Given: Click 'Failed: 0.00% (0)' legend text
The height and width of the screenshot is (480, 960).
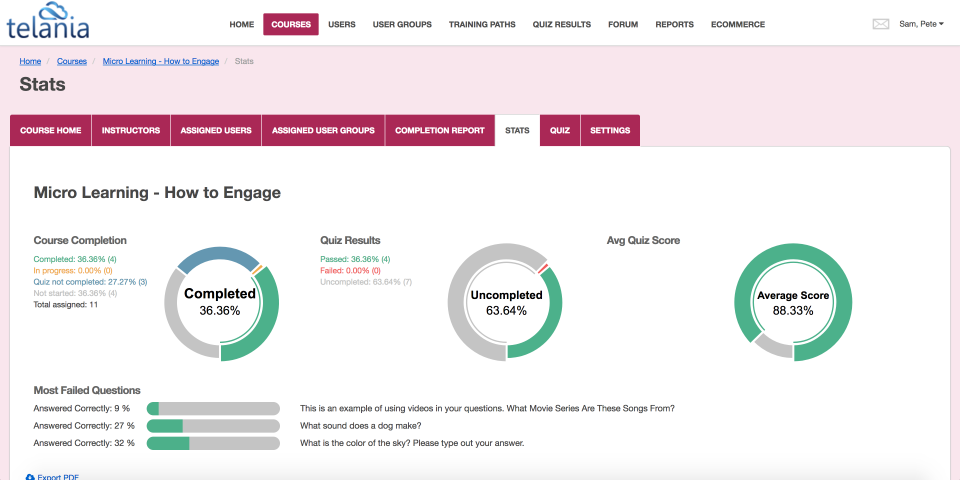Looking at the screenshot, I should click(350, 270).
